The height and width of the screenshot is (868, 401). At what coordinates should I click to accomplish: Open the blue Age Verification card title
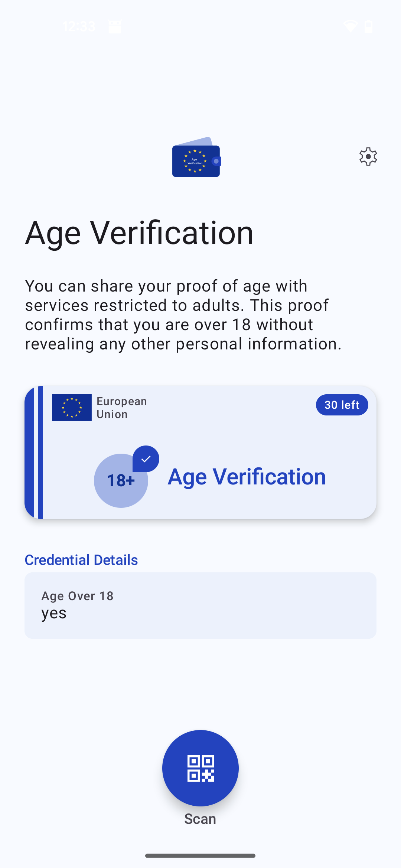247,477
